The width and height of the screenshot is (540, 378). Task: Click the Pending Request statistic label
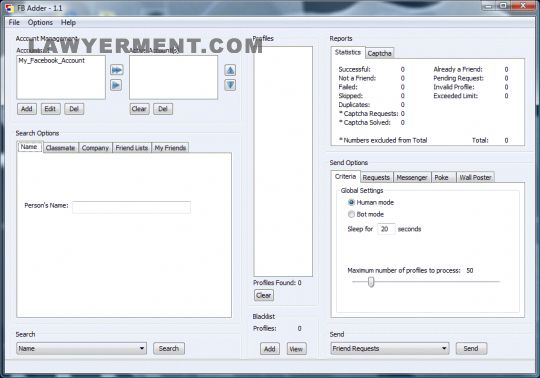click(x=458, y=78)
